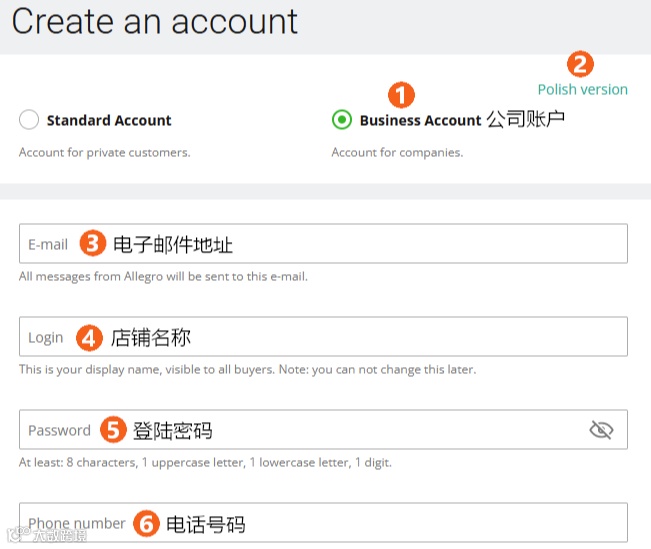Select the Business Account radio button
Image resolution: width=651 pixels, height=549 pixels.
342,120
